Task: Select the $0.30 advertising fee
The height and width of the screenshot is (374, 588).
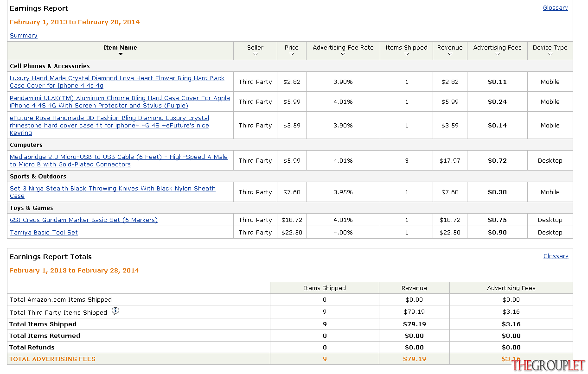Action: click(497, 192)
